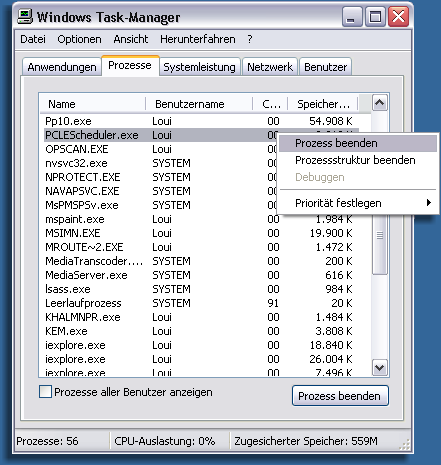Open the Herunterfahren menu

tap(198, 39)
